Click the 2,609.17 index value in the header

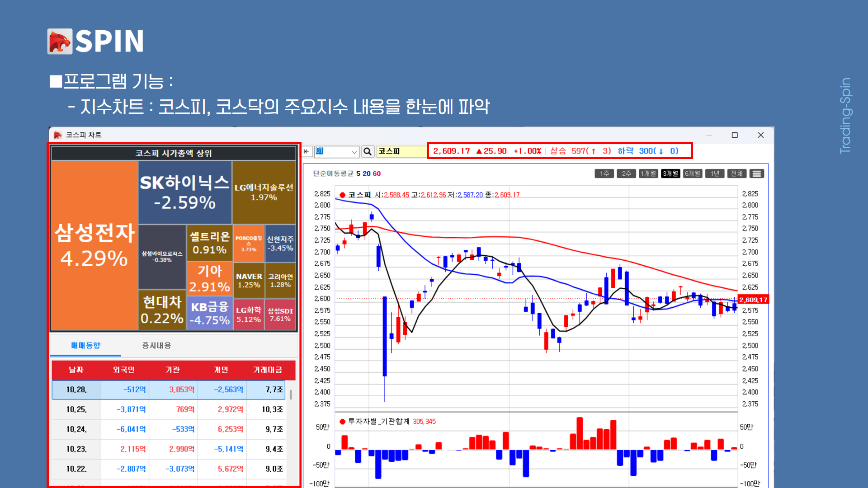(x=452, y=151)
